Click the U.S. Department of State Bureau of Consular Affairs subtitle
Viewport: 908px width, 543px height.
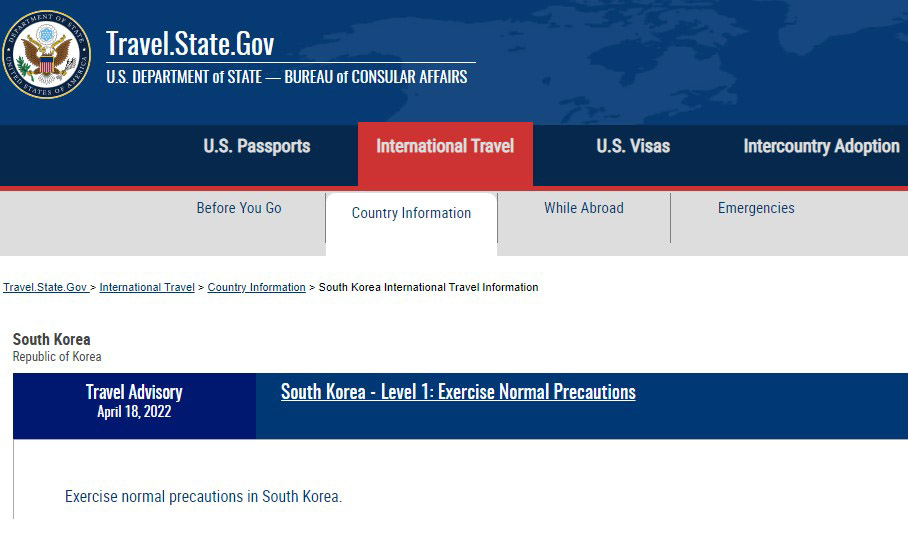[287, 77]
